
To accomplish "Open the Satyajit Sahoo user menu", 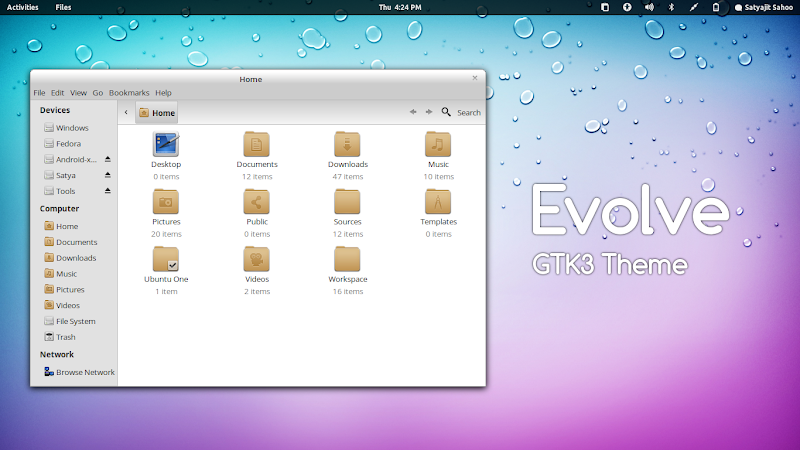I will tap(764, 7).
